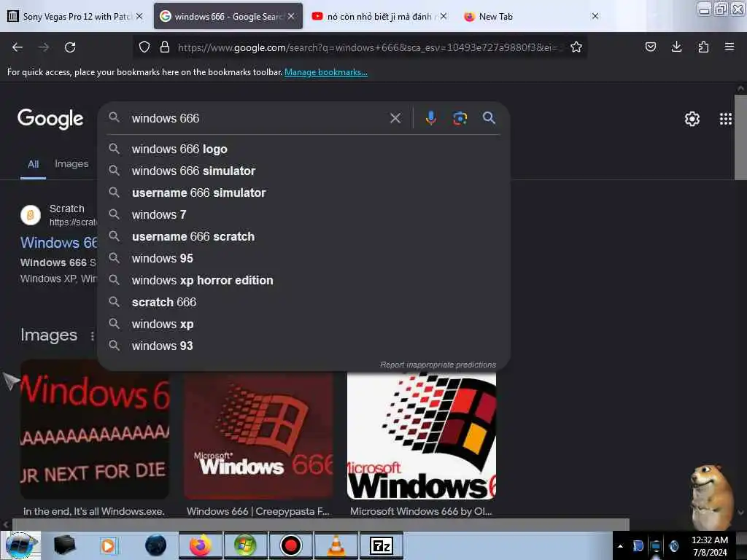Search by image using Google Lens
747x560 pixels.
(460, 118)
